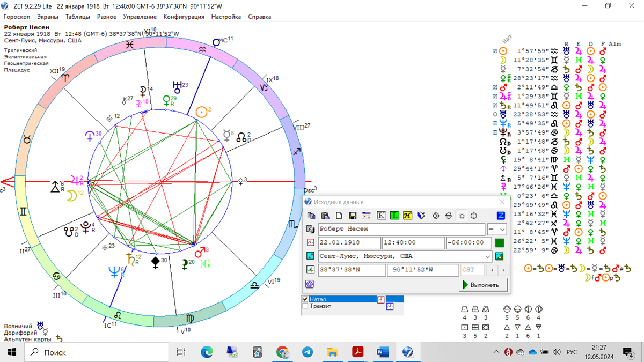644x362 pixels.
Task: Click the CST time zone field
Action: click(472, 270)
